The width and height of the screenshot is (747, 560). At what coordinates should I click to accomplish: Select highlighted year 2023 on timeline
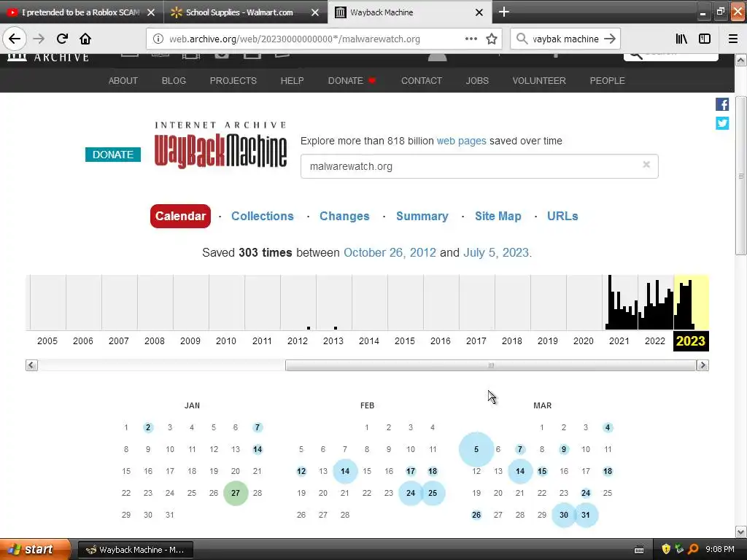tap(691, 341)
